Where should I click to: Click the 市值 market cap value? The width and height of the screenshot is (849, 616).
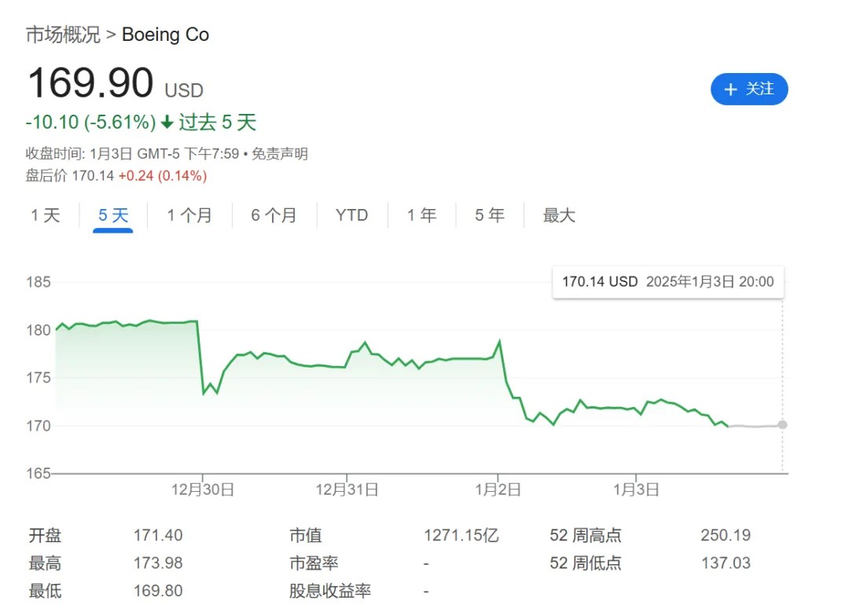[461, 535]
